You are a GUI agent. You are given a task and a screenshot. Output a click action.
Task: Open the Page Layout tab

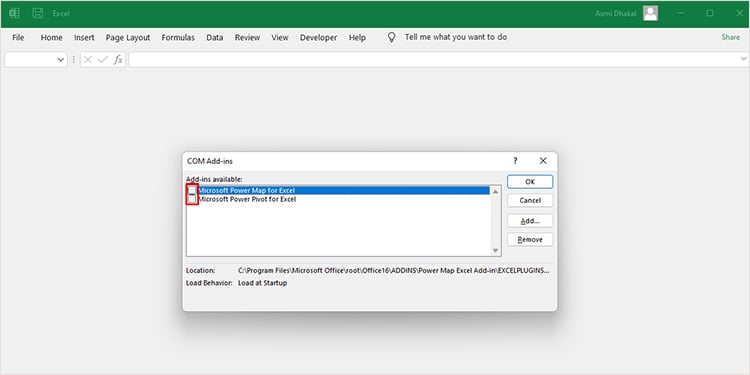(x=128, y=37)
